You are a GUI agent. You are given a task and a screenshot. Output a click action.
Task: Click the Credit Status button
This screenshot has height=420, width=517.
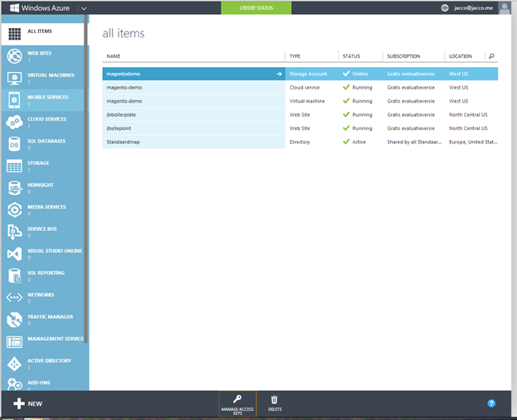click(256, 7)
